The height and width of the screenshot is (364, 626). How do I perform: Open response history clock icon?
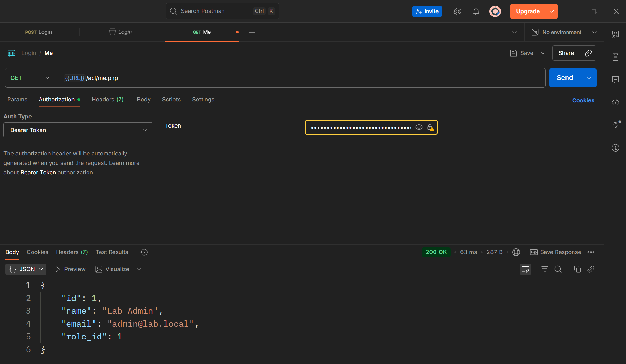click(144, 252)
